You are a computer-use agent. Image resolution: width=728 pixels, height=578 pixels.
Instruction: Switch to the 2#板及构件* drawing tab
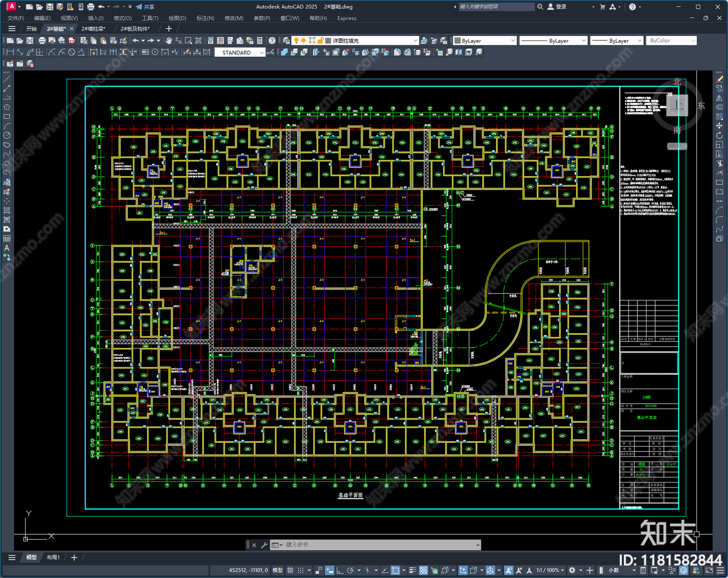(135, 29)
